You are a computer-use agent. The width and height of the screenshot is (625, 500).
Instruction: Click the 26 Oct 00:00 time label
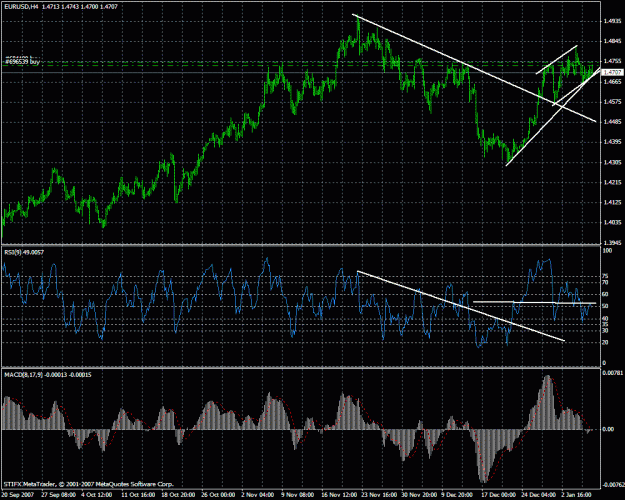click(218, 494)
